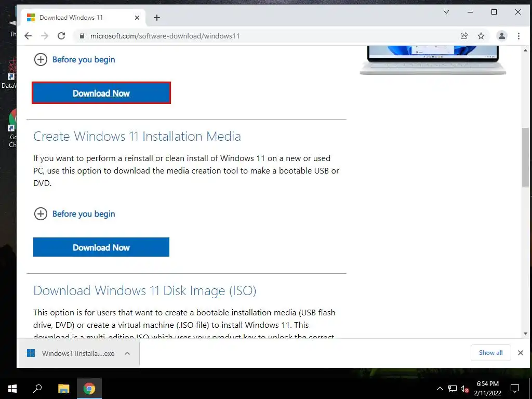Open options chevron for downloaded file

tap(127, 353)
